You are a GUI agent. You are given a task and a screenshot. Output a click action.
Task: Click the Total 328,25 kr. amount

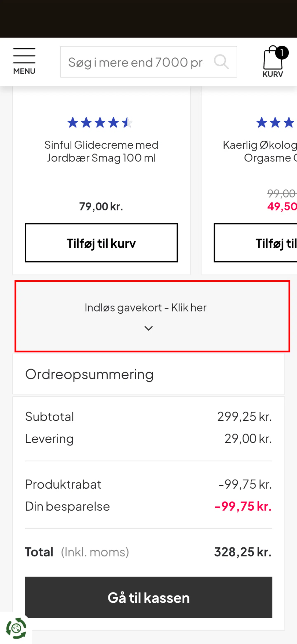point(243,552)
